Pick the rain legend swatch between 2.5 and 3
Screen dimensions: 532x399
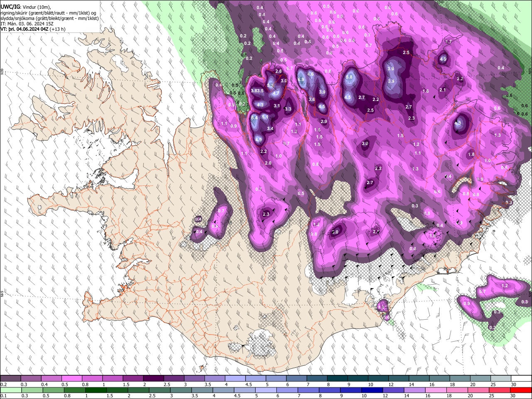click(160, 390)
